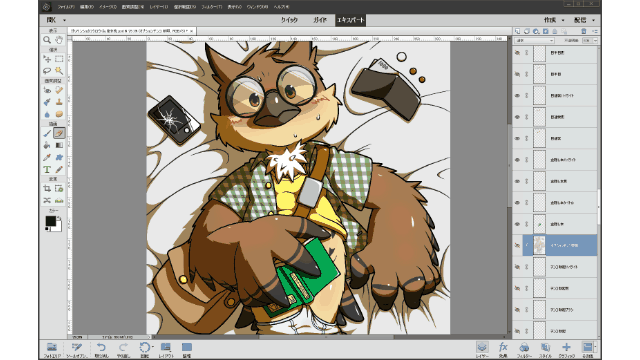Select the Type T tool
The height and width of the screenshot is (360, 640).
pos(47,169)
